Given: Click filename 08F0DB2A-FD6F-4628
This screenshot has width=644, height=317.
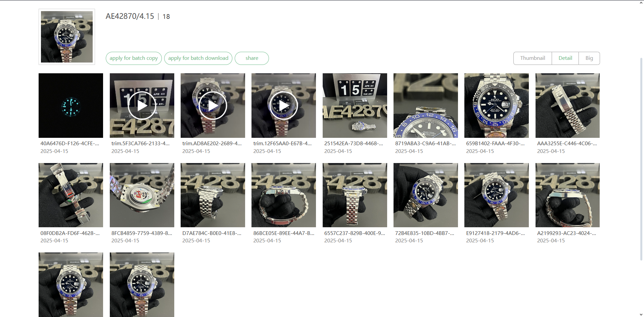Looking at the screenshot, I should (70, 233).
